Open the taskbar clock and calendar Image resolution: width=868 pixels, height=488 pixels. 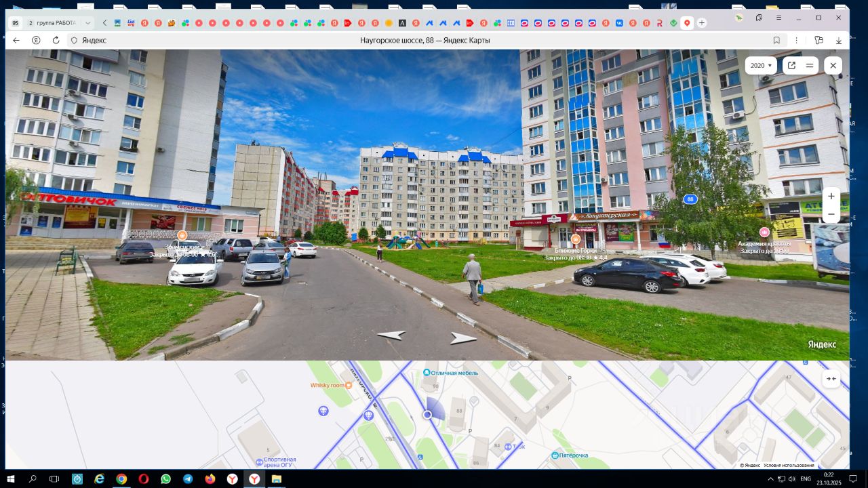click(x=829, y=479)
